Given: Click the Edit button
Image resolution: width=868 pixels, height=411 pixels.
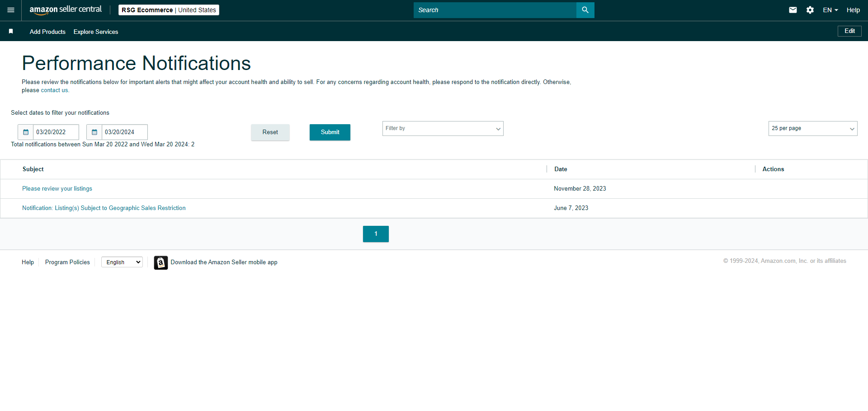Looking at the screenshot, I should click(849, 31).
